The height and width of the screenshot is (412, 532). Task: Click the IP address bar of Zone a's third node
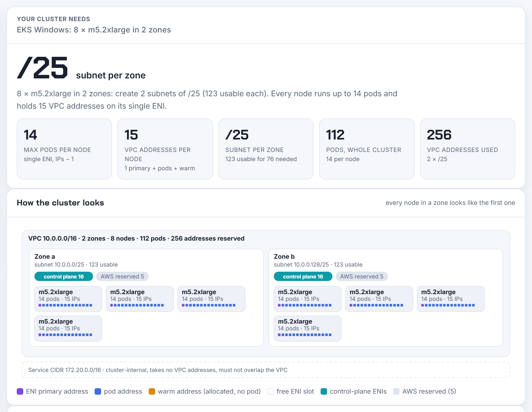209,305
